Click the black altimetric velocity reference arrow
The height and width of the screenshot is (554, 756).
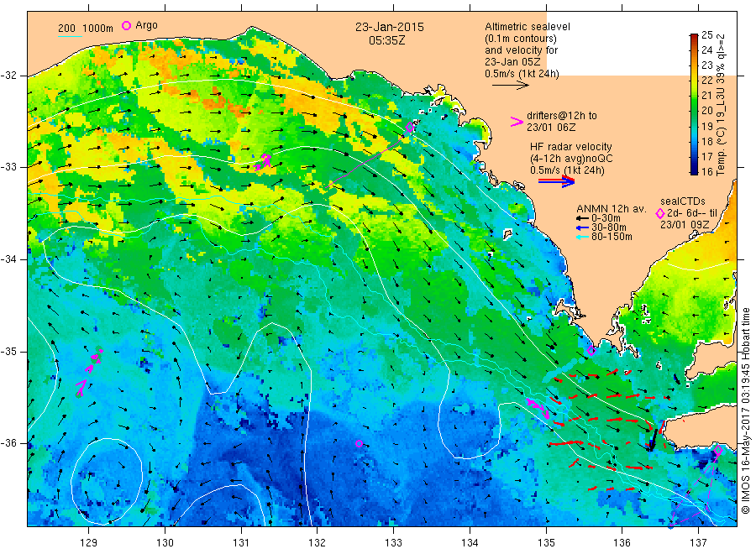click(510, 86)
